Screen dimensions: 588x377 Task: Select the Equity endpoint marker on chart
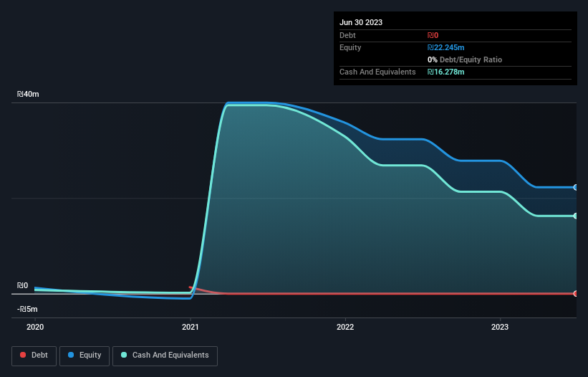575,187
